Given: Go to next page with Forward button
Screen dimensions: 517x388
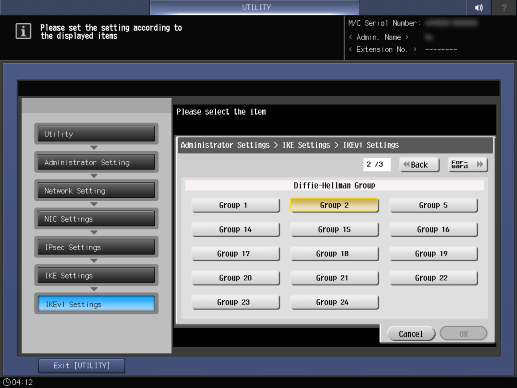Looking at the screenshot, I should coord(468,165).
